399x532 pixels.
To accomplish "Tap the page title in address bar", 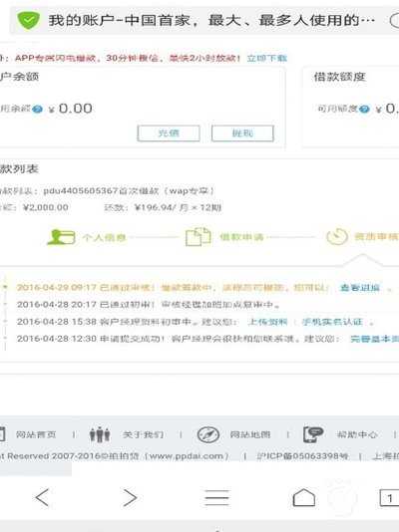I will pyautogui.click(x=211, y=20).
